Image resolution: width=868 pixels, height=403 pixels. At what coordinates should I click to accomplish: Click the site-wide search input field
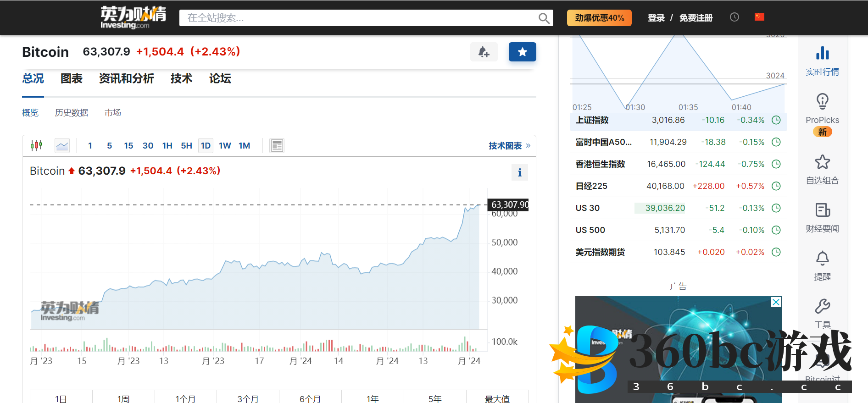(x=358, y=18)
